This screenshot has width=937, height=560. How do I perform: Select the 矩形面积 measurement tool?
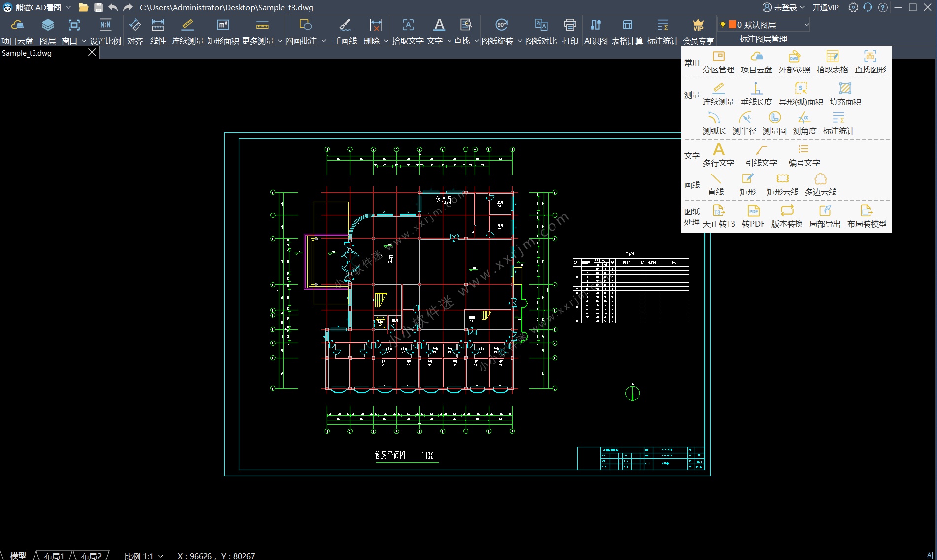tap(223, 26)
